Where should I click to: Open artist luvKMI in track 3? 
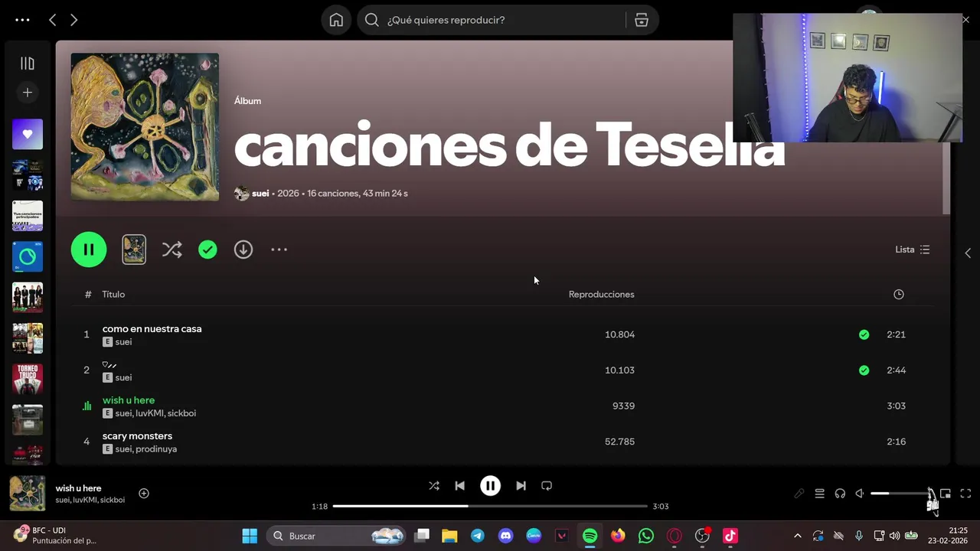[x=149, y=413]
